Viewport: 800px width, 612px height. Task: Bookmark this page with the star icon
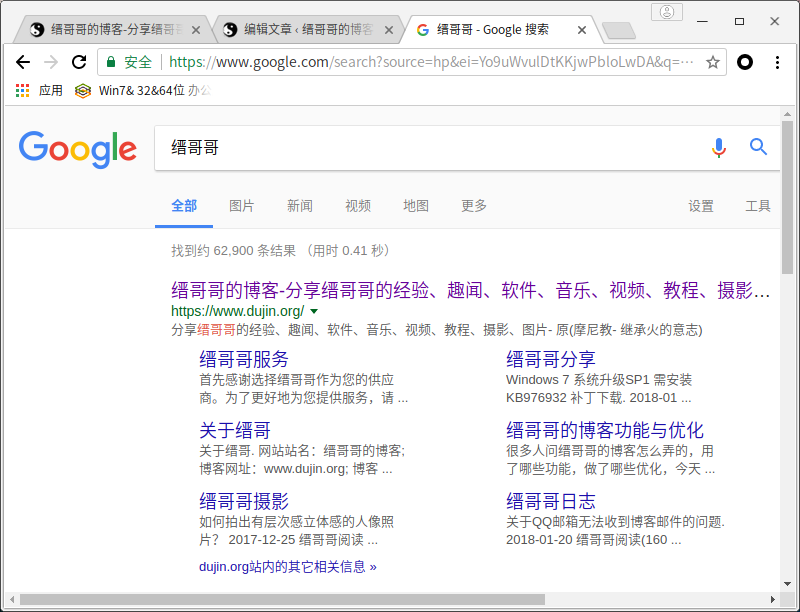(712, 62)
